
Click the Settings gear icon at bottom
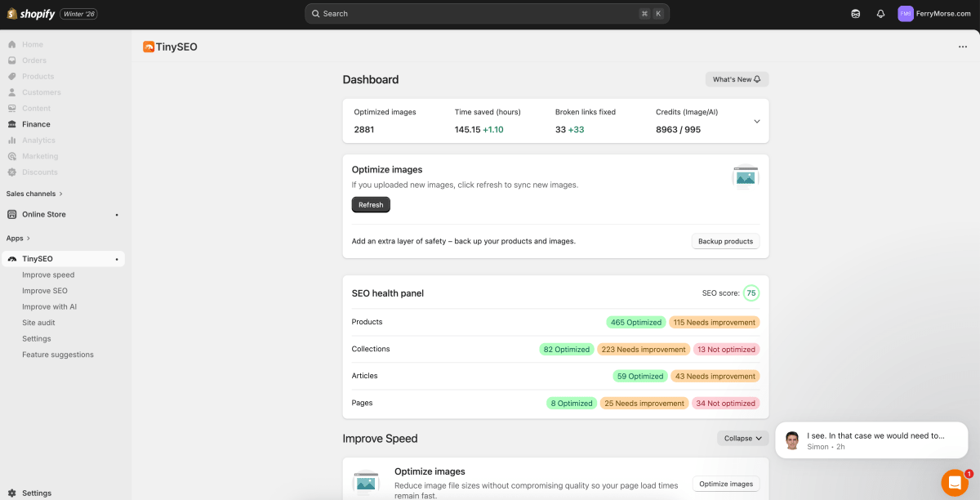tap(12, 493)
